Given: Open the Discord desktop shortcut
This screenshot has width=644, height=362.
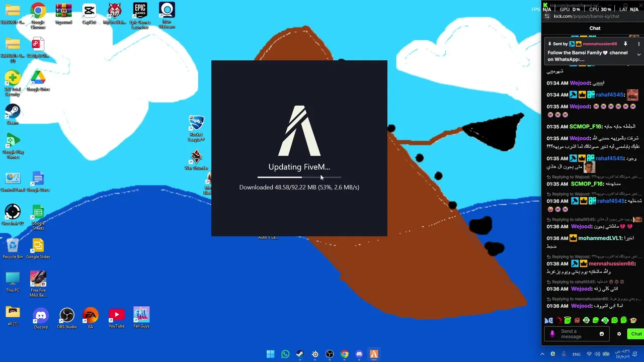Looking at the screenshot, I should tap(41, 318).
